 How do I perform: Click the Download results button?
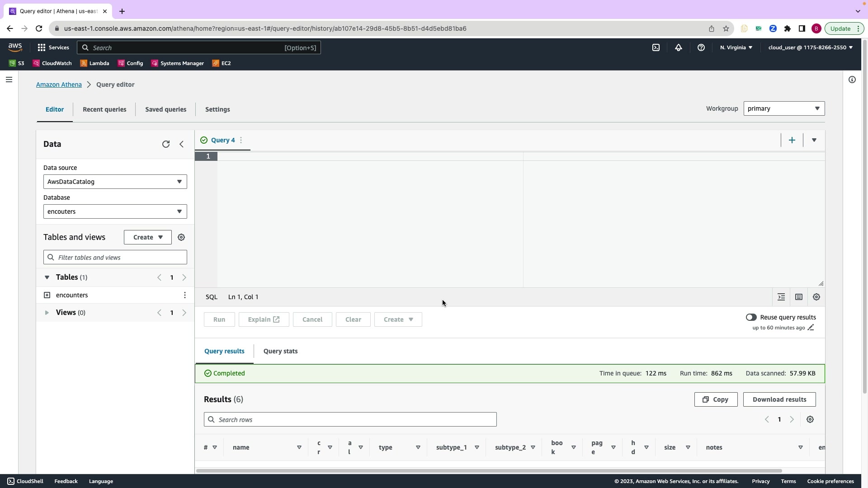(779, 399)
